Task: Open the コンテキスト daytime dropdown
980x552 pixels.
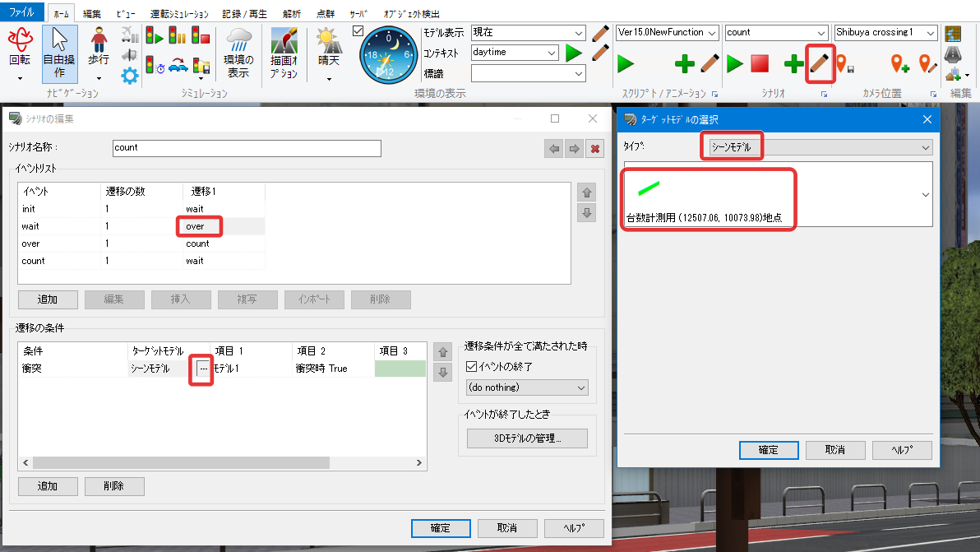Action: (x=551, y=53)
